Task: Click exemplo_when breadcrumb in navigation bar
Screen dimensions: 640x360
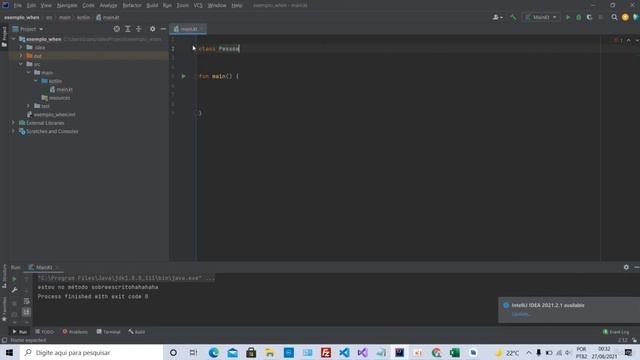Action: pos(22,18)
